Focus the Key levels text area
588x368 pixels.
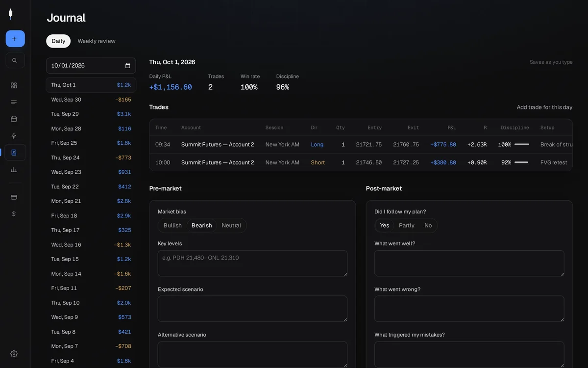252,263
